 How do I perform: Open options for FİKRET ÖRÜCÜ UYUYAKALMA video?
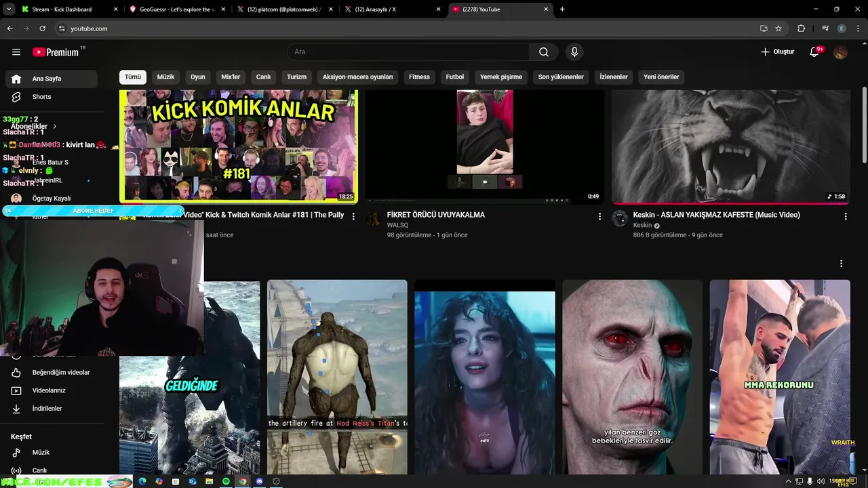coord(599,216)
